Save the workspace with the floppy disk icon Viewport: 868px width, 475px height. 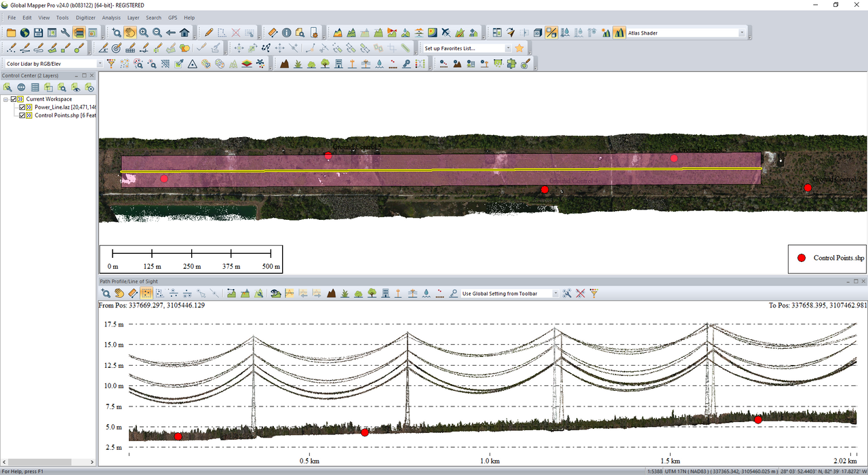(38, 33)
